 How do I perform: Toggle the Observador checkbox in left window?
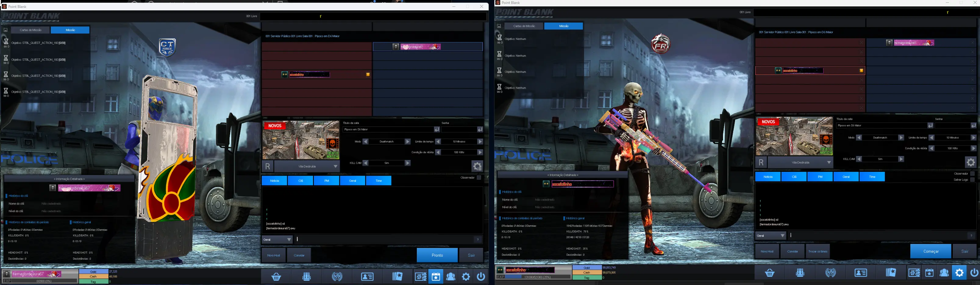479,178
